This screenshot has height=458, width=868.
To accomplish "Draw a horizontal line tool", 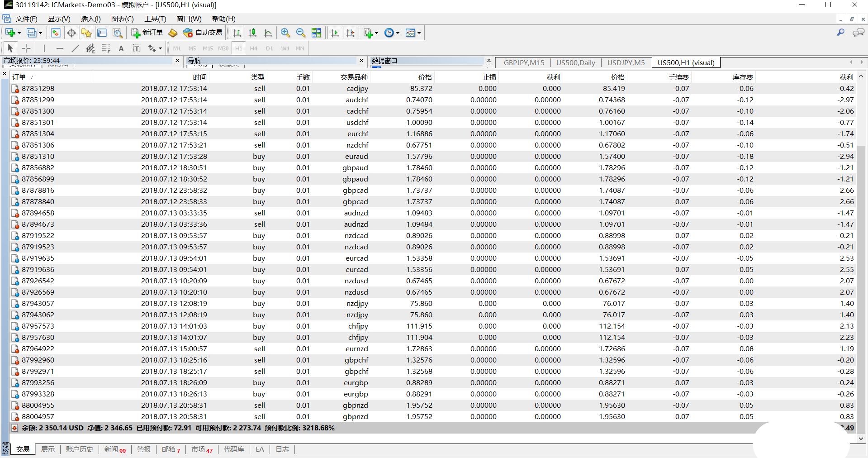I will 60,48.
